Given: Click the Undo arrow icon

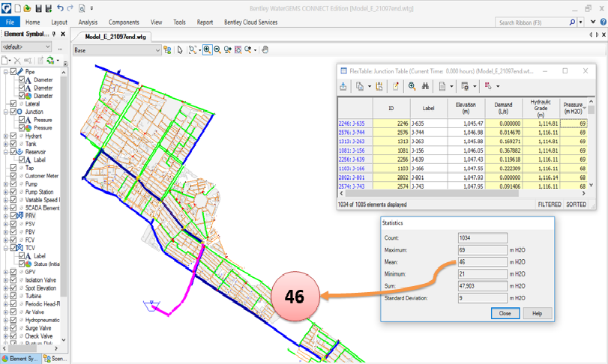Looking at the screenshot, I should [x=60, y=8].
